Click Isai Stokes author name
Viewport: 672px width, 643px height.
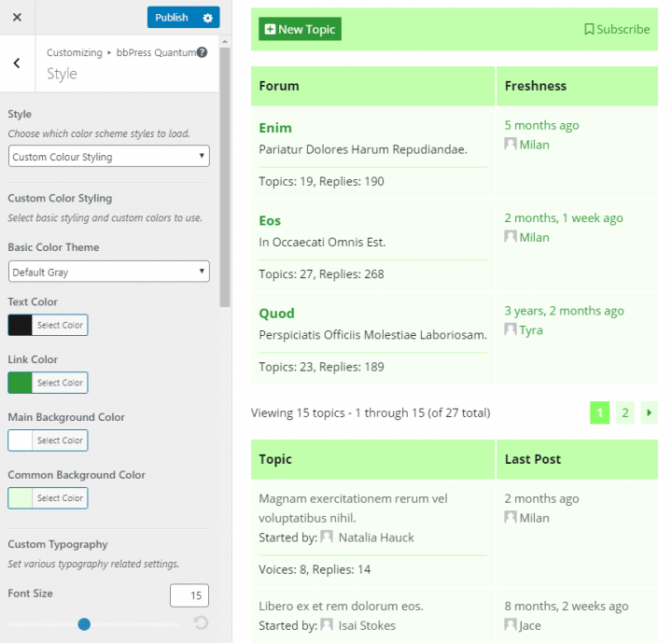367,625
